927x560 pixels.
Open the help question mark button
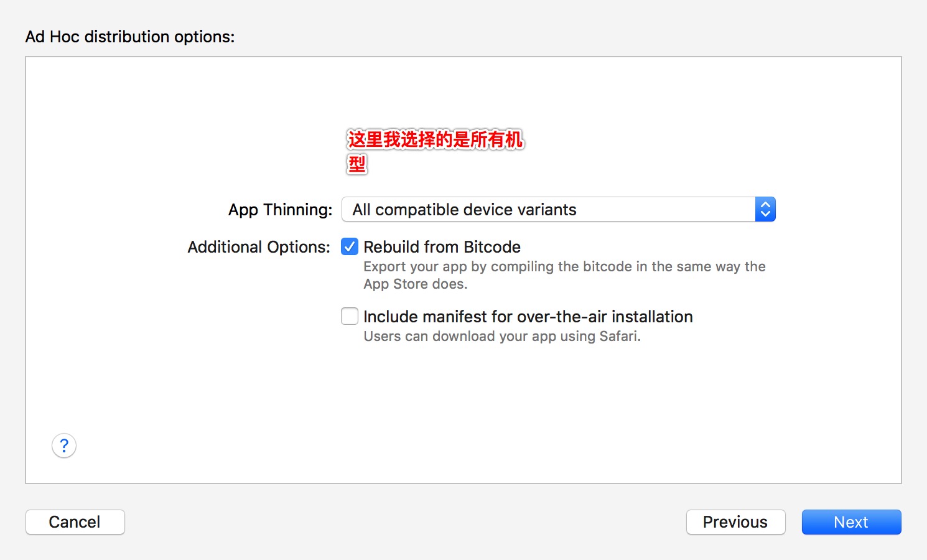pyautogui.click(x=64, y=446)
